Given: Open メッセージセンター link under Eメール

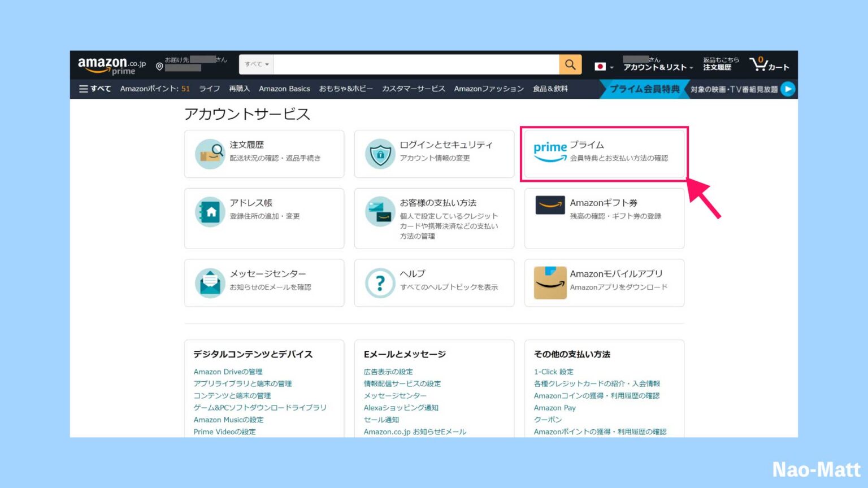Looking at the screenshot, I should click(395, 395).
